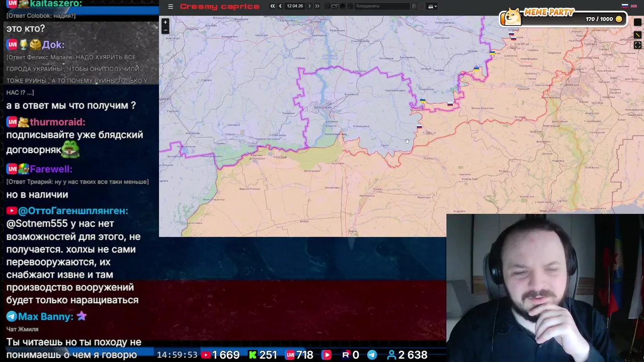The image size is (644, 362).
Task: Click the Creamy caprice title
Action: click(x=219, y=7)
